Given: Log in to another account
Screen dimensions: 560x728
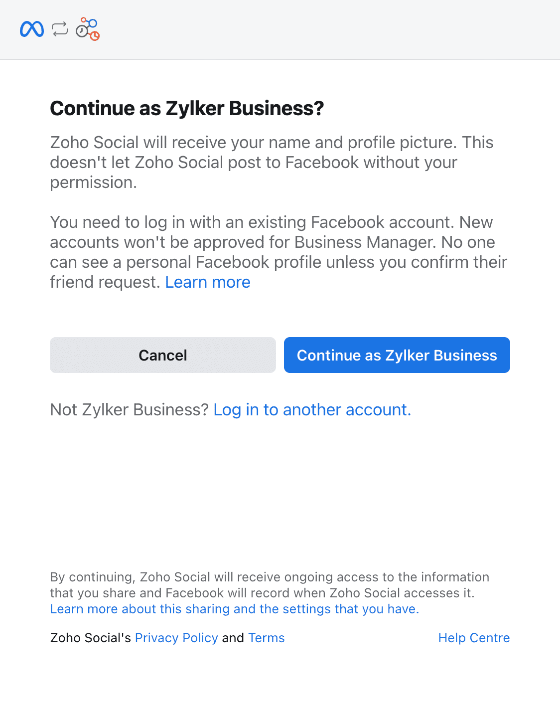Looking at the screenshot, I should (x=312, y=409).
